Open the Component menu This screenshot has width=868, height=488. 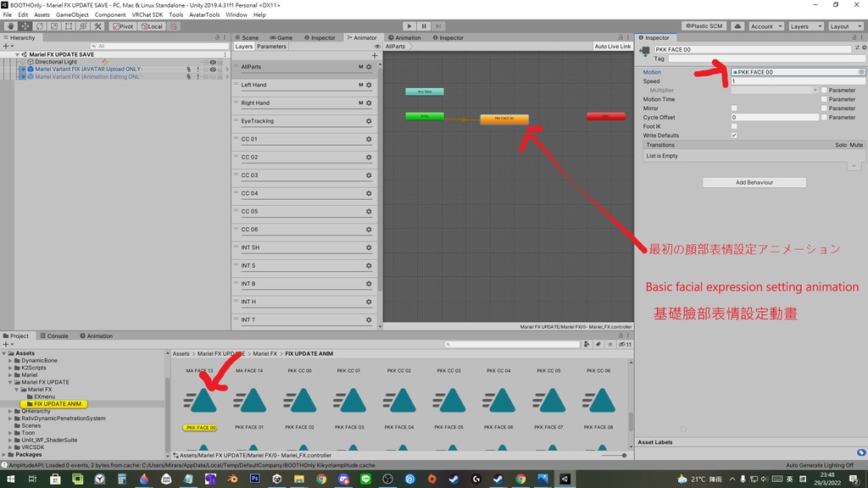[109, 15]
